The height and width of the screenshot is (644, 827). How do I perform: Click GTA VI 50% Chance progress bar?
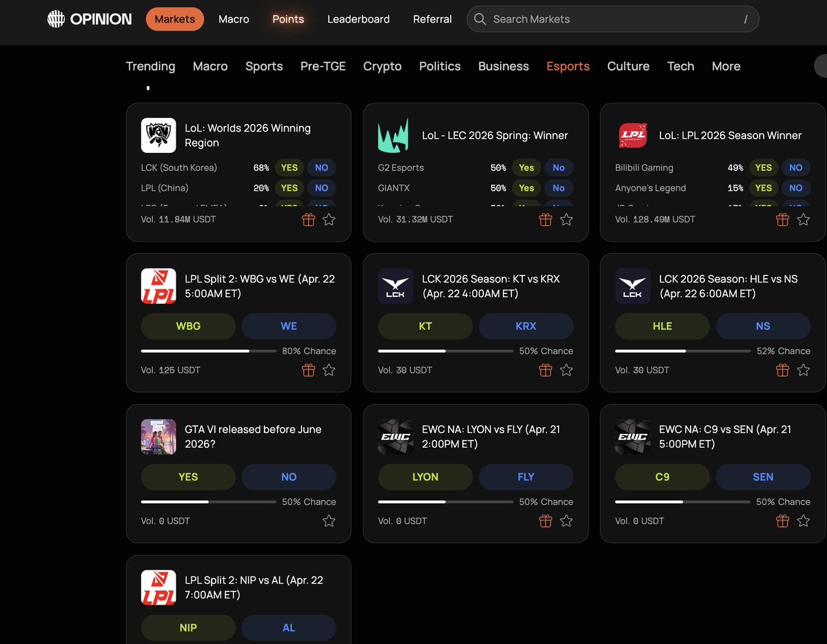tap(209, 501)
